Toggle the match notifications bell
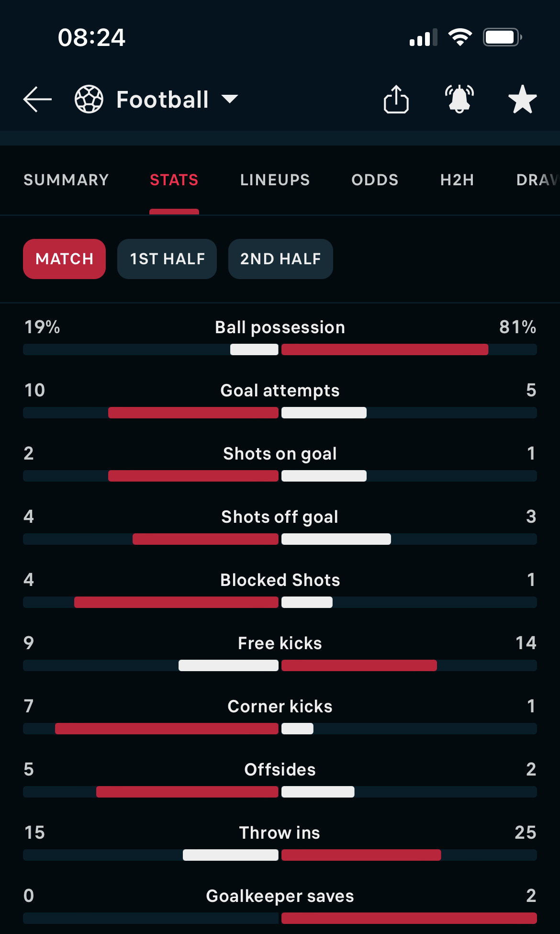The width and height of the screenshot is (560, 934). pyautogui.click(x=459, y=99)
